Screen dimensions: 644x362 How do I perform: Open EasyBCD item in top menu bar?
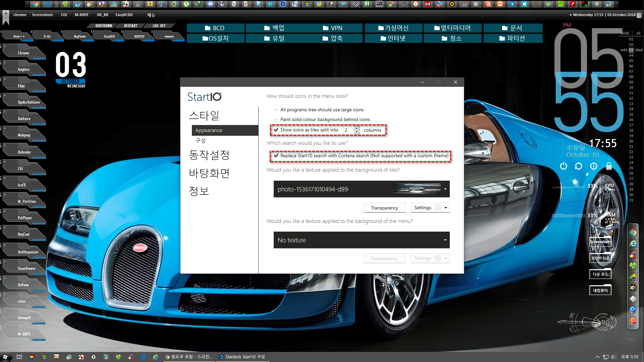(x=124, y=15)
